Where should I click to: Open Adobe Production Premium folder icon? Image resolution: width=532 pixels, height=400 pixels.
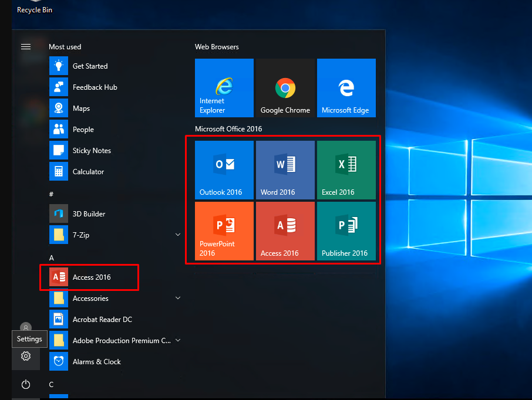tap(58, 340)
